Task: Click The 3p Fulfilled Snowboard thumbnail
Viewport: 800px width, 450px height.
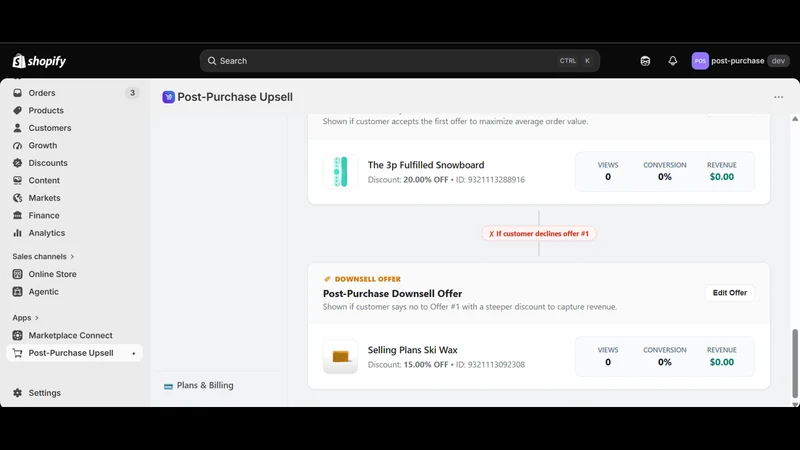Action: (x=340, y=171)
